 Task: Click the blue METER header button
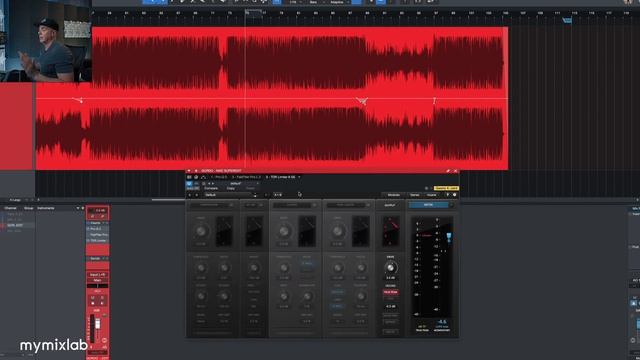point(428,205)
